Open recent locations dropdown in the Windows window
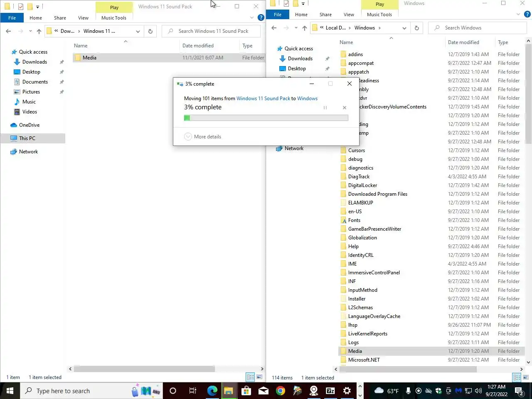 click(x=296, y=28)
